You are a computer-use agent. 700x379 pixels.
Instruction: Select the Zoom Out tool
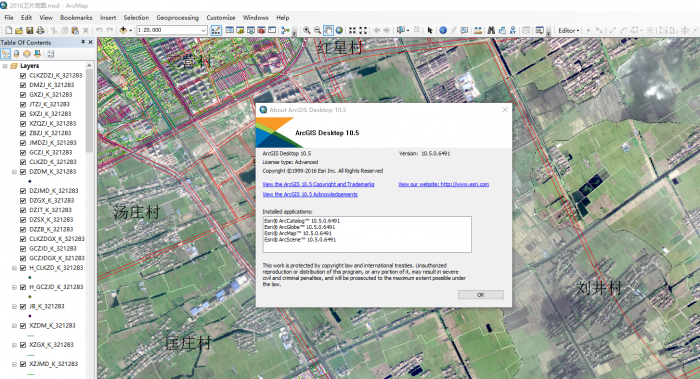(x=317, y=30)
